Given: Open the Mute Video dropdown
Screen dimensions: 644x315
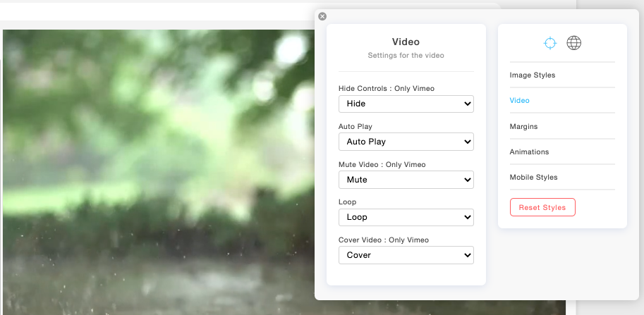Looking at the screenshot, I should pyautogui.click(x=406, y=180).
